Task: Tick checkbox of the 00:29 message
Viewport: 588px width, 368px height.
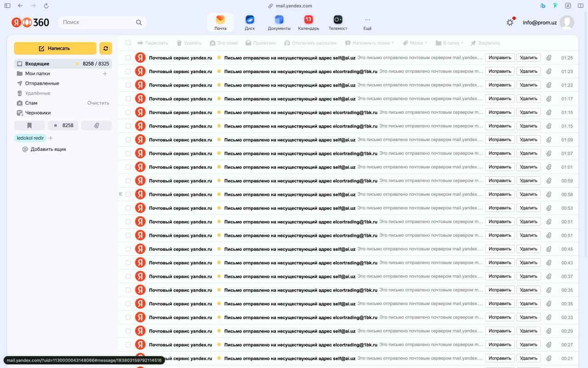Action: [128, 331]
